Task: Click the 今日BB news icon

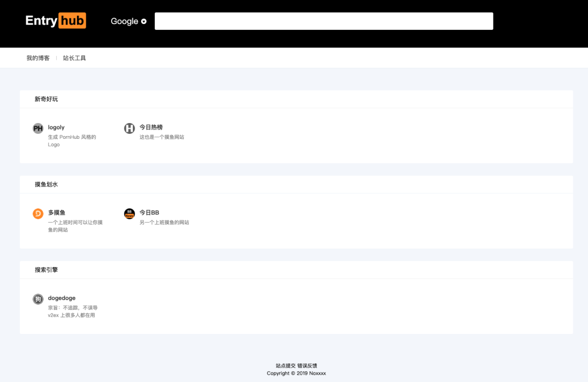Action: (129, 214)
